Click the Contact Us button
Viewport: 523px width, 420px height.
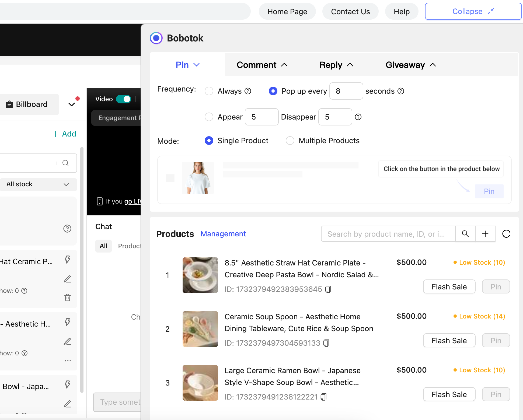[350, 12]
